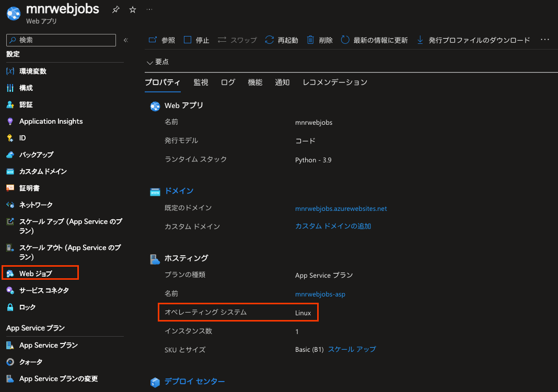The height and width of the screenshot is (392, 558).
Task: Select the Linux operating system value
Action: pos(303,313)
